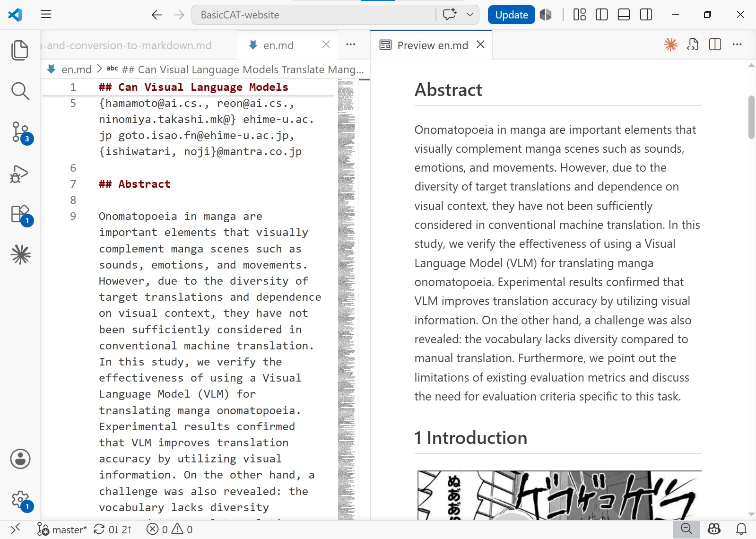
Task: Click the master* branch in status bar
Action: (x=62, y=530)
